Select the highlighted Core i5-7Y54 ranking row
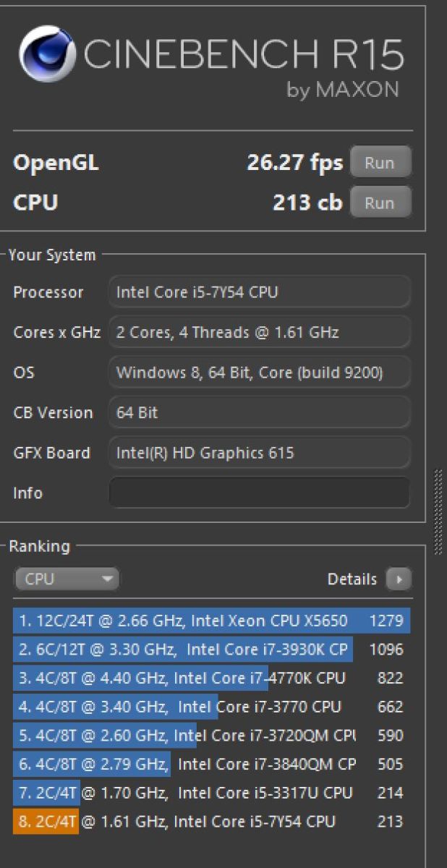This screenshot has height=868, width=447. pyautogui.click(x=211, y=822)
